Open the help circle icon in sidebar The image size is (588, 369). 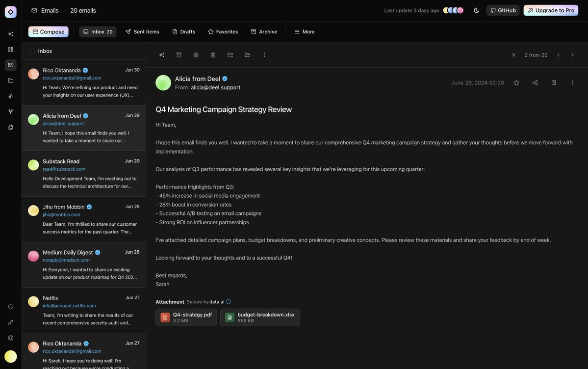[x=10, y=338]
